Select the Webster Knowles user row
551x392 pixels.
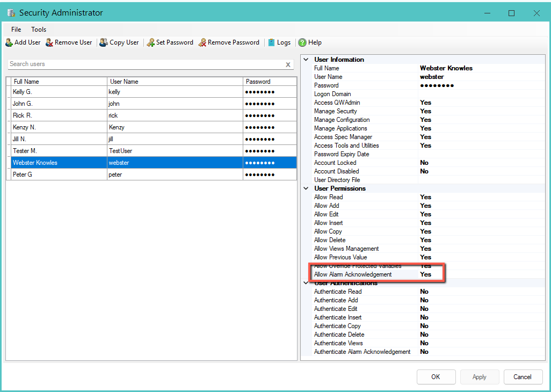pyautogui.click(x=151, y=163)
